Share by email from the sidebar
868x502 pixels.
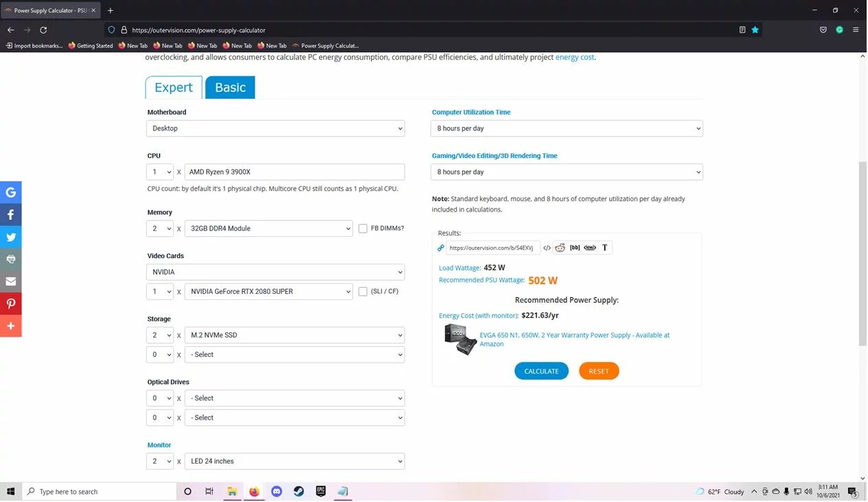(x=10, y=282)
